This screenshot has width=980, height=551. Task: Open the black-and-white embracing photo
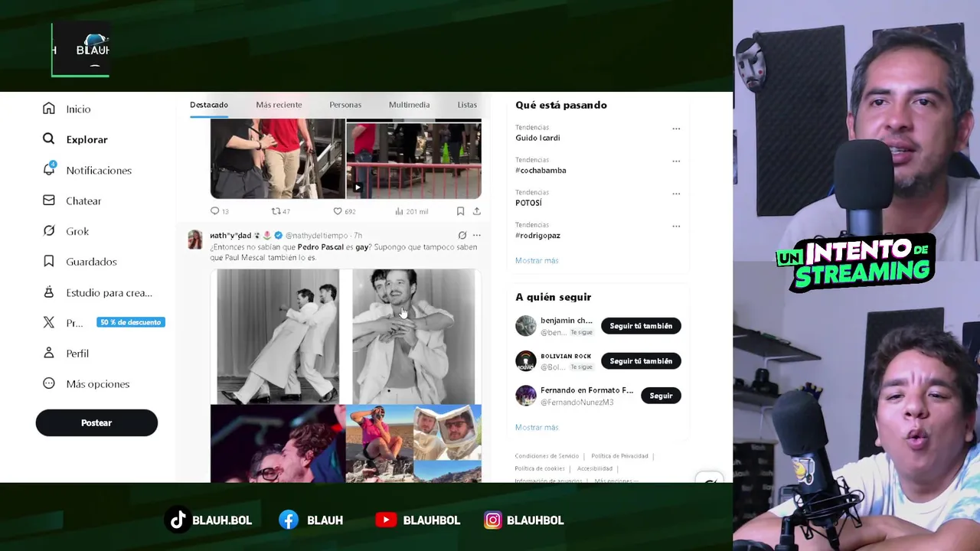[x=413, y=336]
